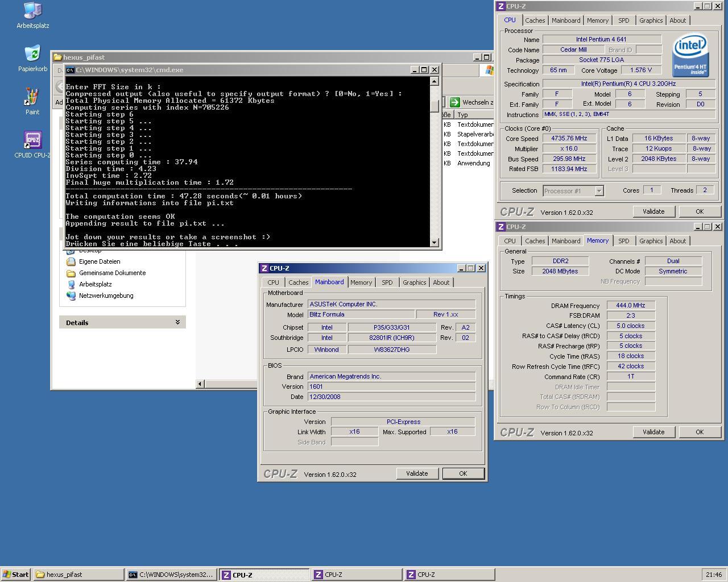Launch Paint from the desktop shortcut
The height and width of the screenshot is (582, 728).
[32, 102]
